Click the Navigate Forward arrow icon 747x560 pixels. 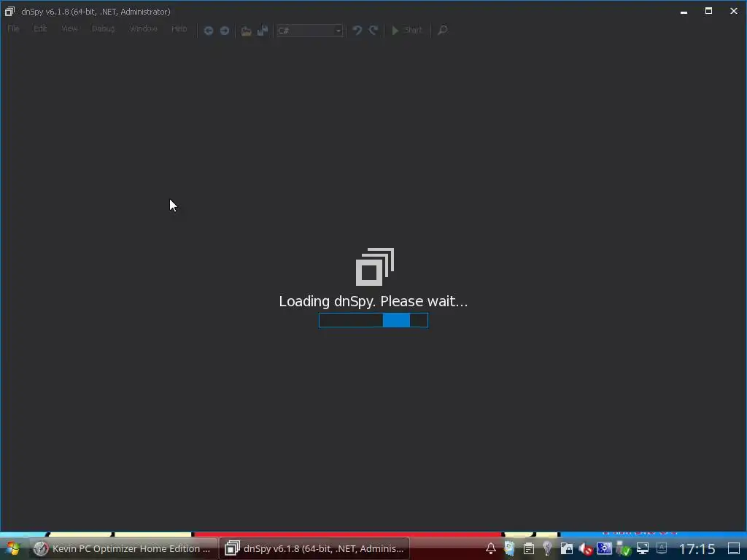point(225,31)
